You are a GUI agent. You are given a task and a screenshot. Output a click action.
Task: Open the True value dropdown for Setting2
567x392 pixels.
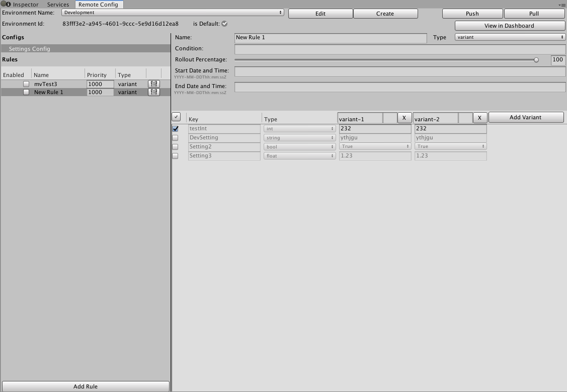(375, 146)
